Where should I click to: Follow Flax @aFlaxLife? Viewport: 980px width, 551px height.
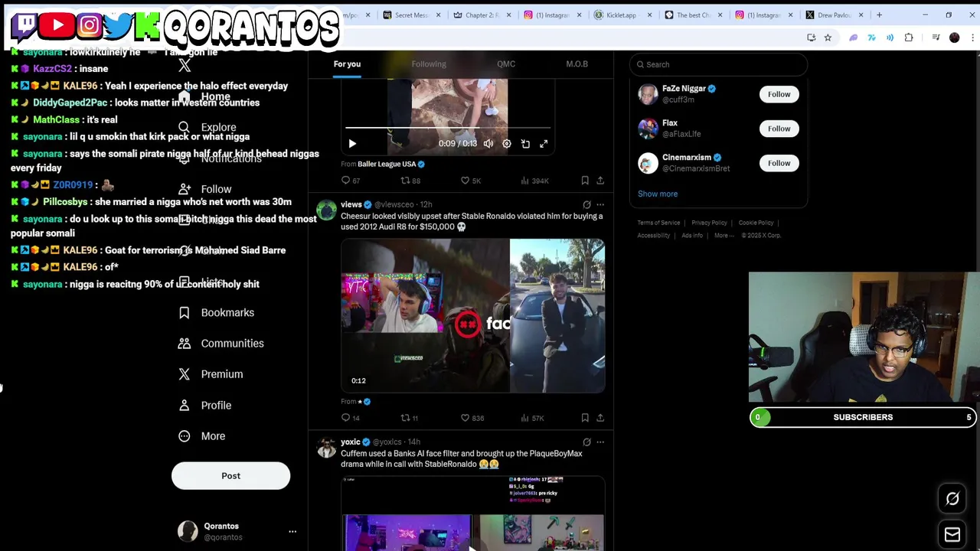pos(779,129)
